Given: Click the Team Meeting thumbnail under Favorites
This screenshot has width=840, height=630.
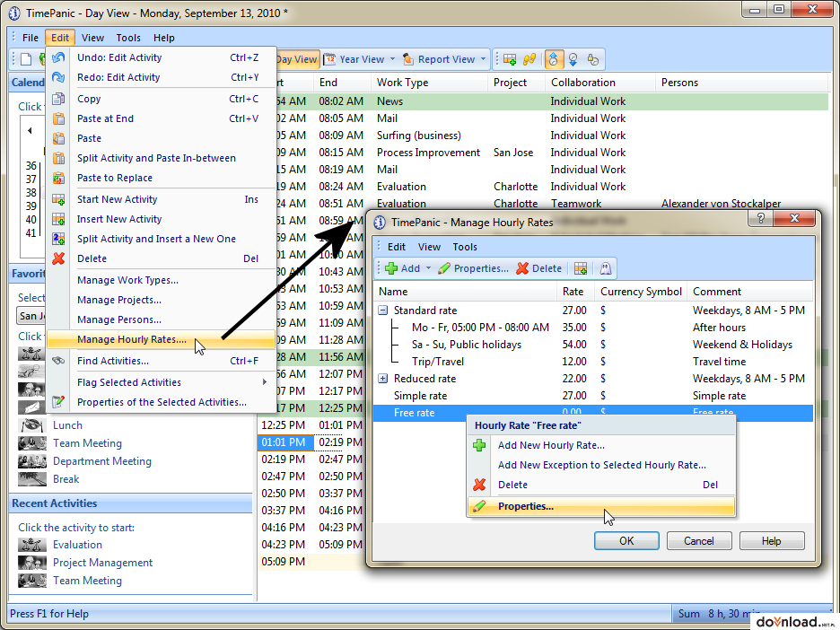Looking at the screenshot, I should [32, 443].
